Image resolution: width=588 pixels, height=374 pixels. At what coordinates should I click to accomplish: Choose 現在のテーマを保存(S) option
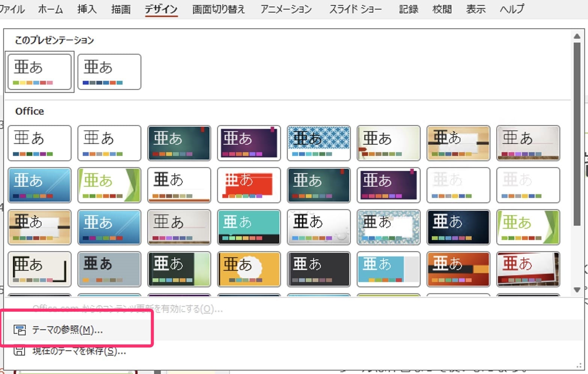(x=79, y=351)
